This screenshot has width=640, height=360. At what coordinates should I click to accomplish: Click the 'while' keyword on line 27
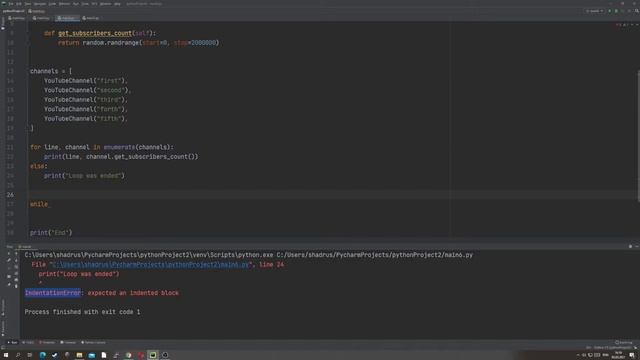pos(39,204)
